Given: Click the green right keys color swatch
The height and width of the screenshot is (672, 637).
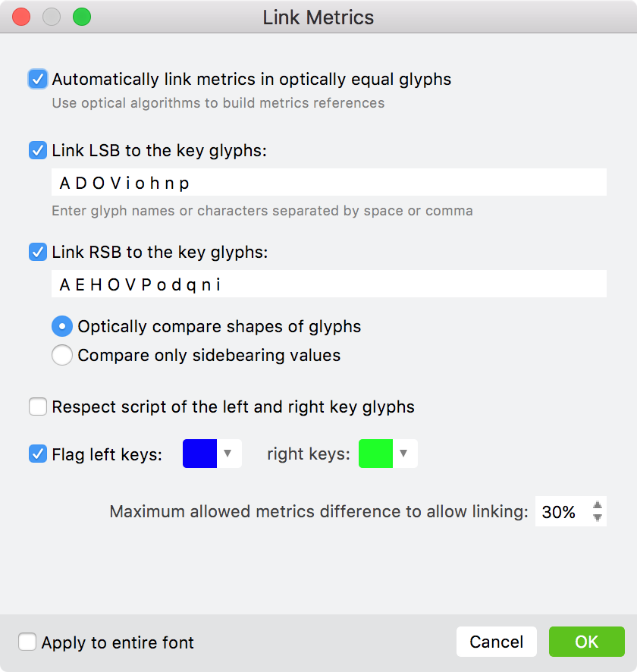Looking at the screenshot, I should click(x=375, y=454).
